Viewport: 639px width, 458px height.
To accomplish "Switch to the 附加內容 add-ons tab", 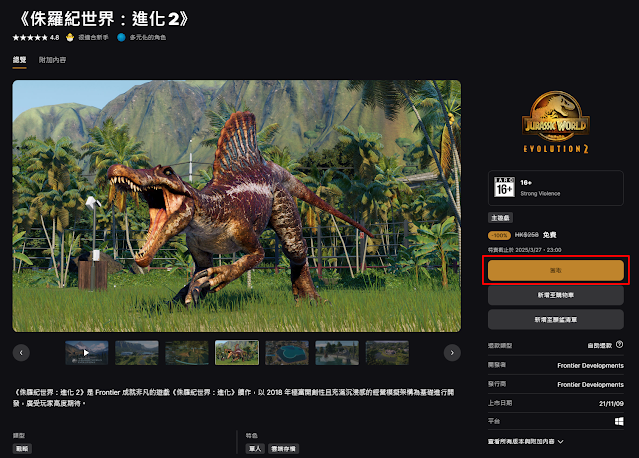I will (52, 60).
